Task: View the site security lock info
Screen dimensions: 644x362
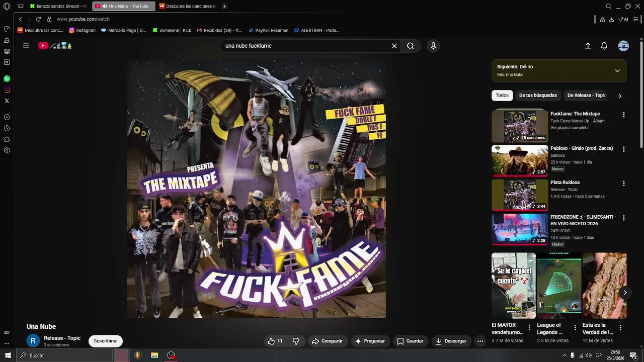Action: coord(49,19)
